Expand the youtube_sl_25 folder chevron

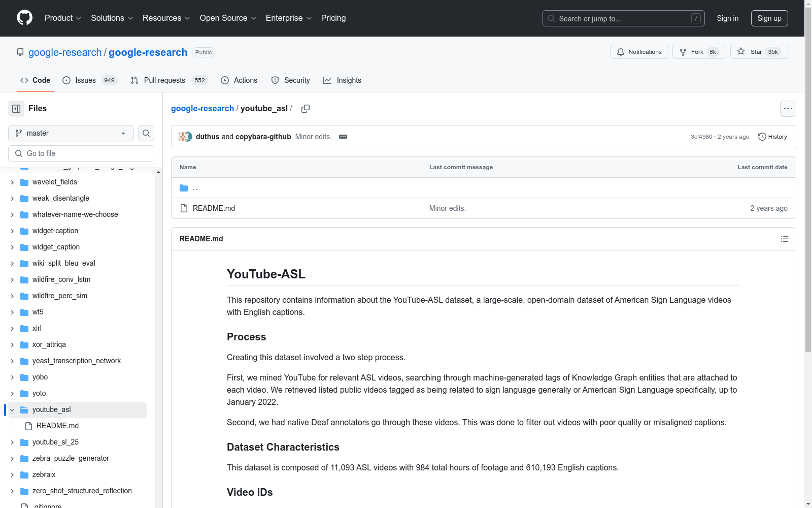click(x=12, y=442)
